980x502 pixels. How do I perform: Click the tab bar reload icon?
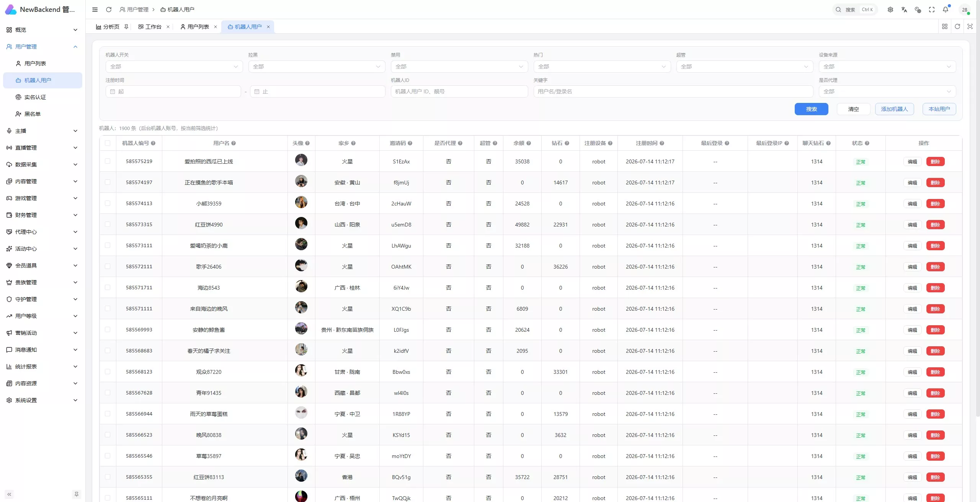(957, 26)
